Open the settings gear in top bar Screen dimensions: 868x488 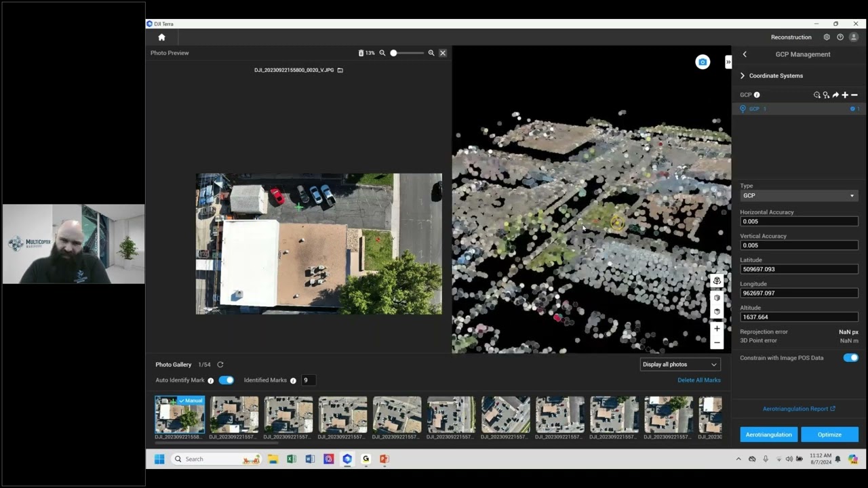(826, 37)
